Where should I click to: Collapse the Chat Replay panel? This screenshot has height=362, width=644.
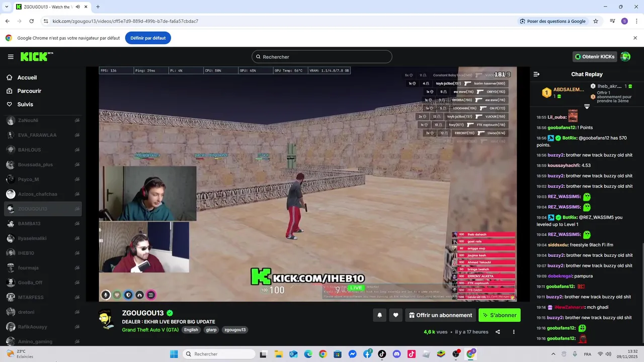[536, 74]
